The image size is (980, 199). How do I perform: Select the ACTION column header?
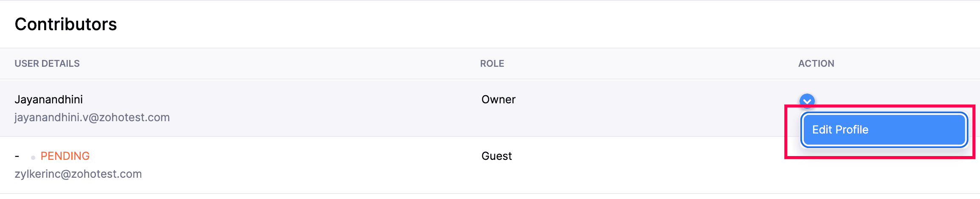coord(816,64)
